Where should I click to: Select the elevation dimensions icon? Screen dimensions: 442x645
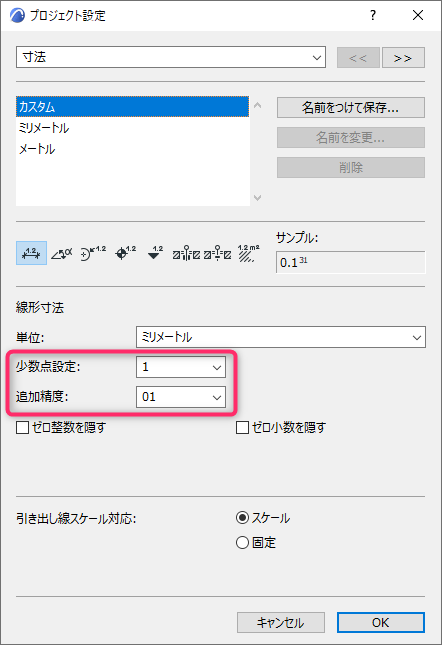[155, 253]
